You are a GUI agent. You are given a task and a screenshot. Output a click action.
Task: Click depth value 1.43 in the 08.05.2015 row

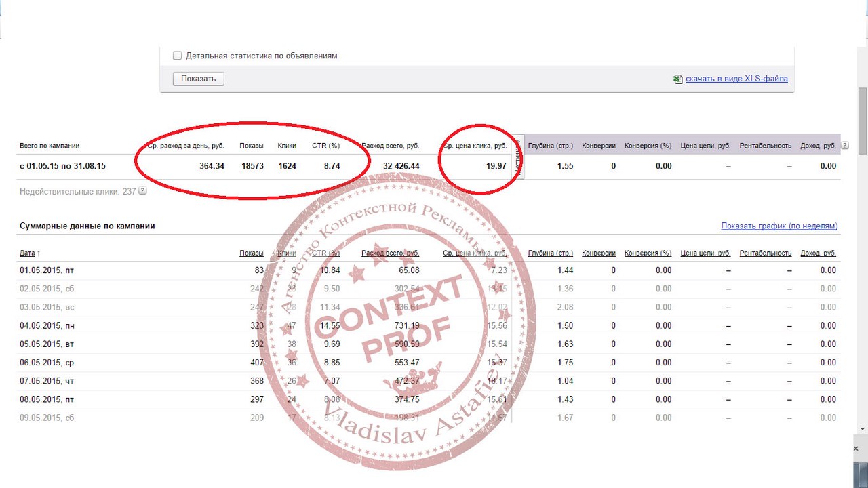pyautogui.click(x=565, y=399)
